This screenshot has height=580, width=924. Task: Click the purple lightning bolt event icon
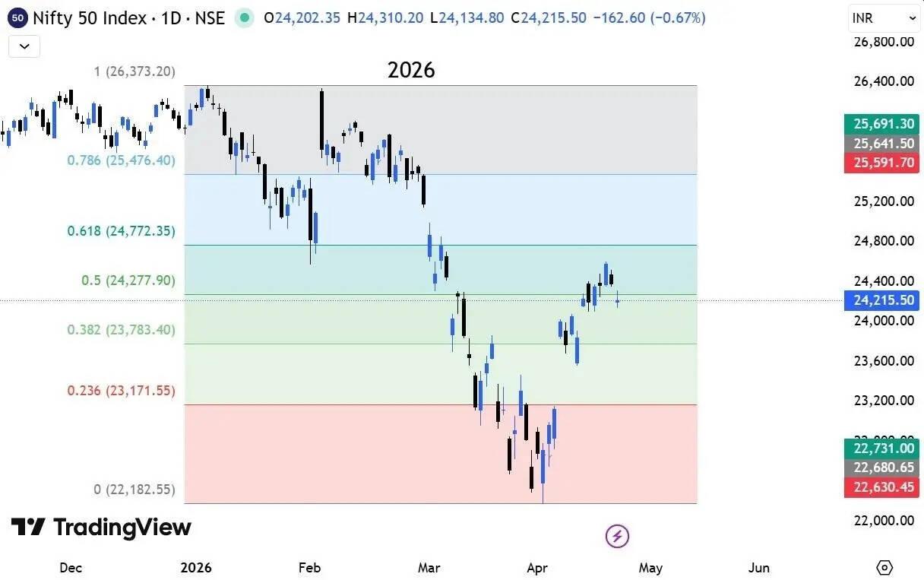click(617, 536)
